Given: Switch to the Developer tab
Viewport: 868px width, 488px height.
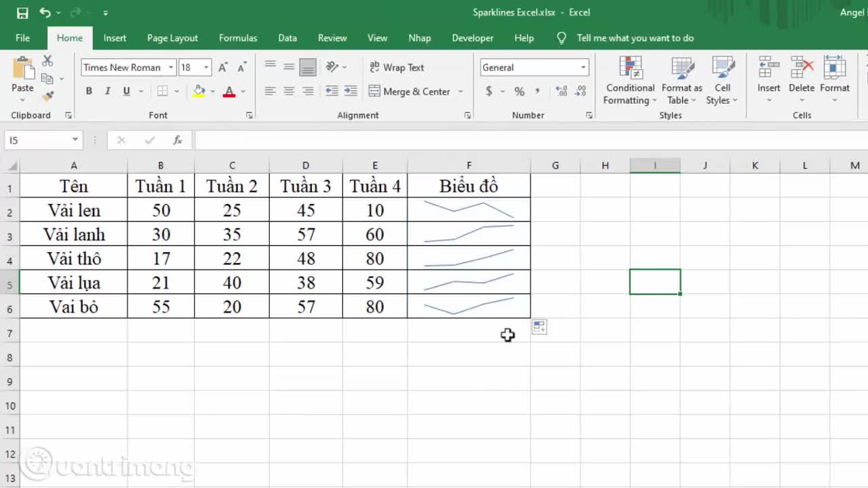Looking at the screenshot, I should click(x=473, y=38).
